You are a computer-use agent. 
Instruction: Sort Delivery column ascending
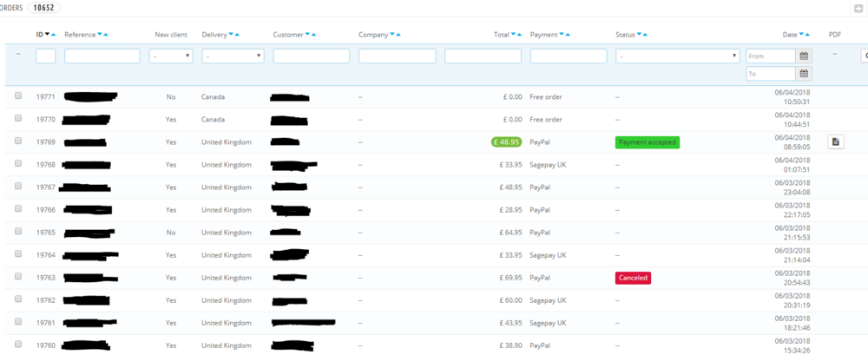click(237, 35)
